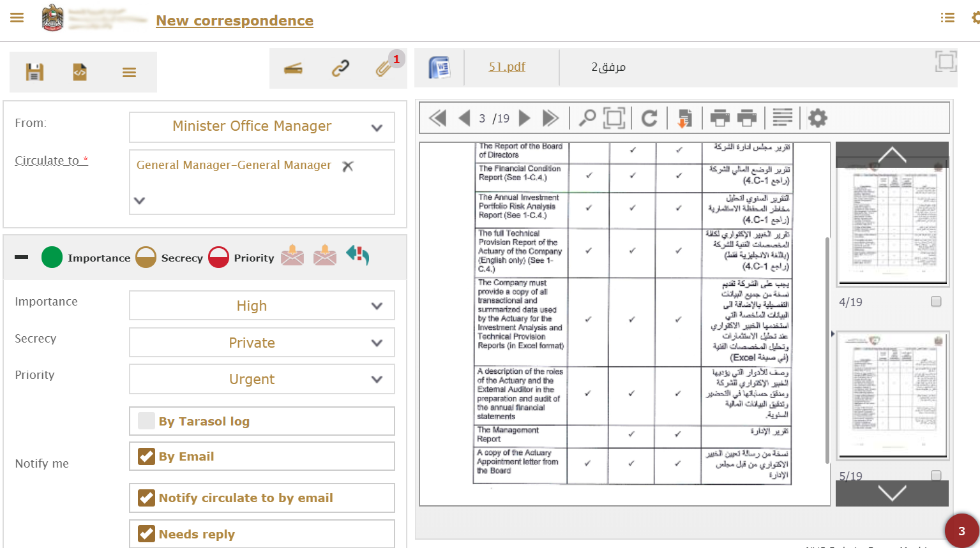Open the paperclip attachments icon
The height and width of the screenshot is (548, 980).
pos(384,68)
